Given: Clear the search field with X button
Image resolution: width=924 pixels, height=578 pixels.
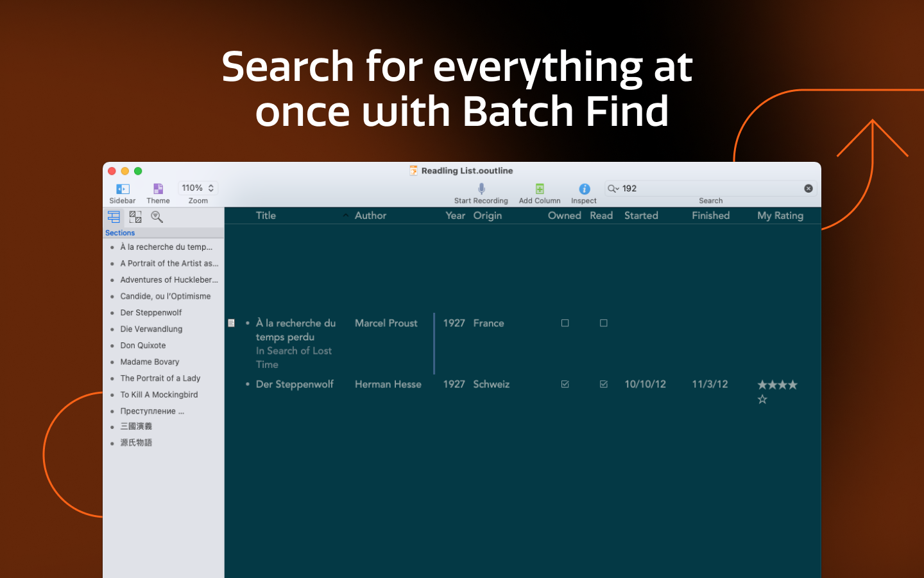Looking at the screenshot, I should pos(809,188).
